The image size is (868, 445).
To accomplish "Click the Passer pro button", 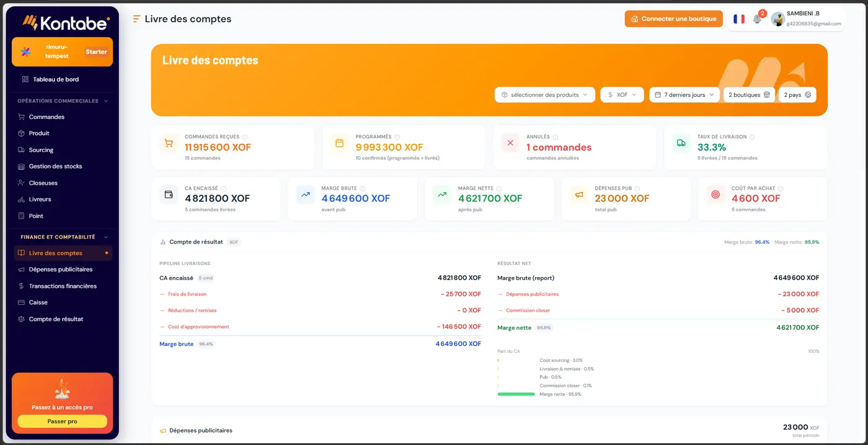I will coord(63,421).
